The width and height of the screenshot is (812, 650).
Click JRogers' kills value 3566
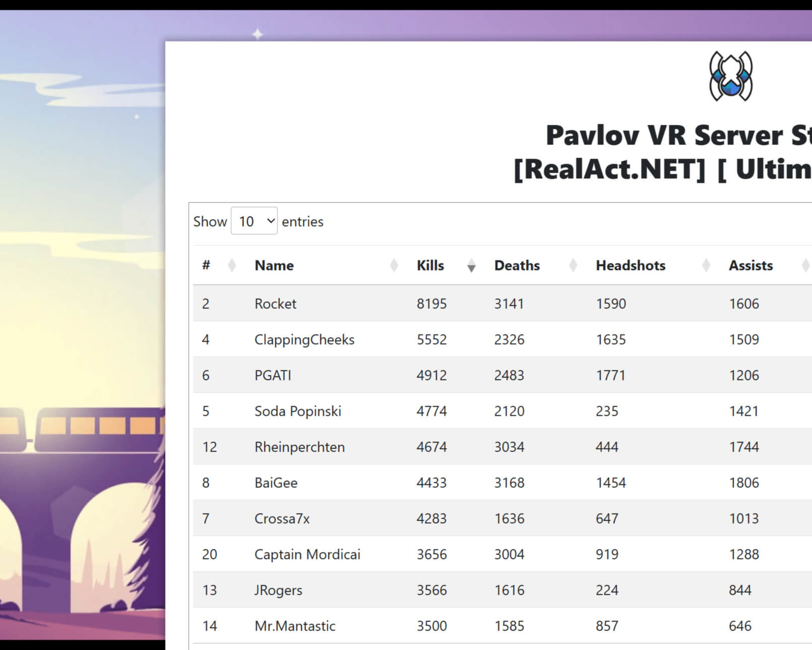click(x=431, y=590)
